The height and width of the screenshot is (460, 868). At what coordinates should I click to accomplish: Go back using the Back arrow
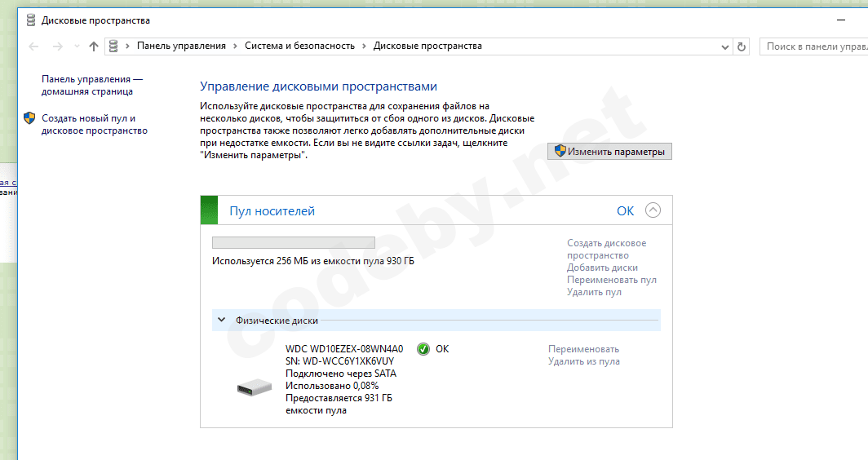tap(33, 46)
